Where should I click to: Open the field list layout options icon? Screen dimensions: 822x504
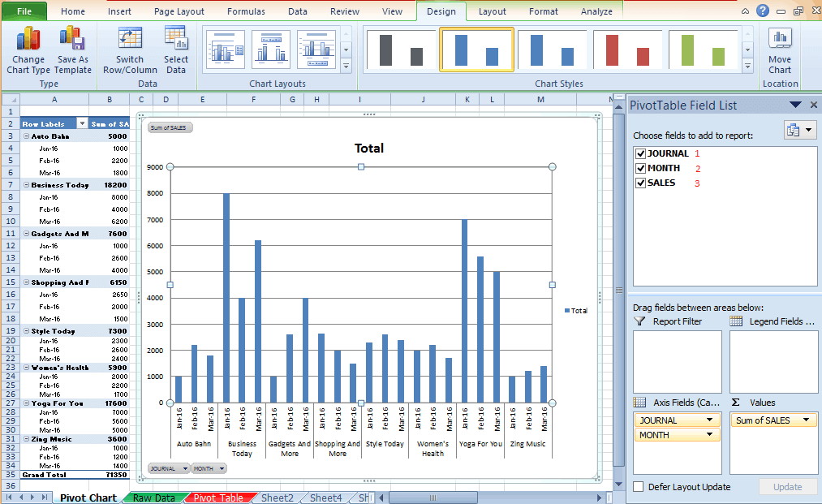800,130
